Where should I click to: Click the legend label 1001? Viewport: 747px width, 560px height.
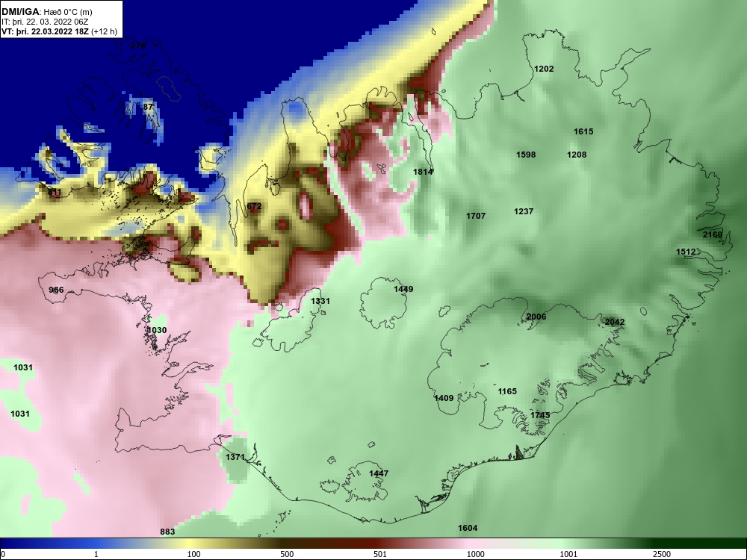(x=568, y=554)
